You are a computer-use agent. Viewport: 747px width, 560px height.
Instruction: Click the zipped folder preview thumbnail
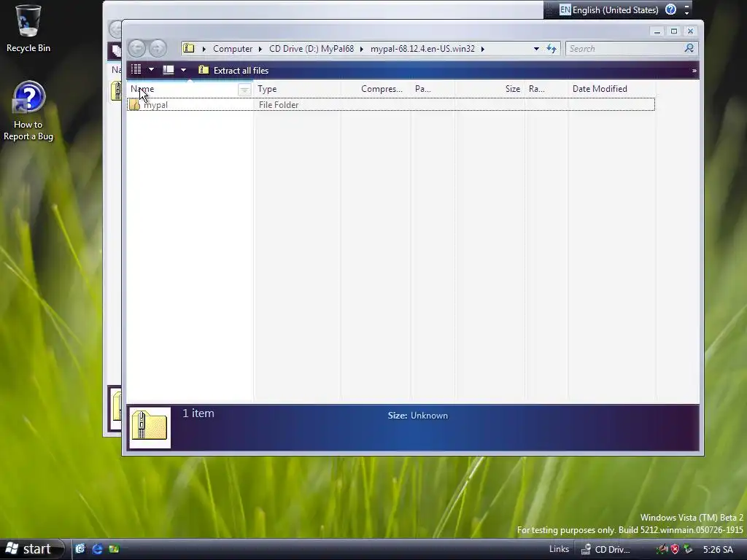click(150, 427)
